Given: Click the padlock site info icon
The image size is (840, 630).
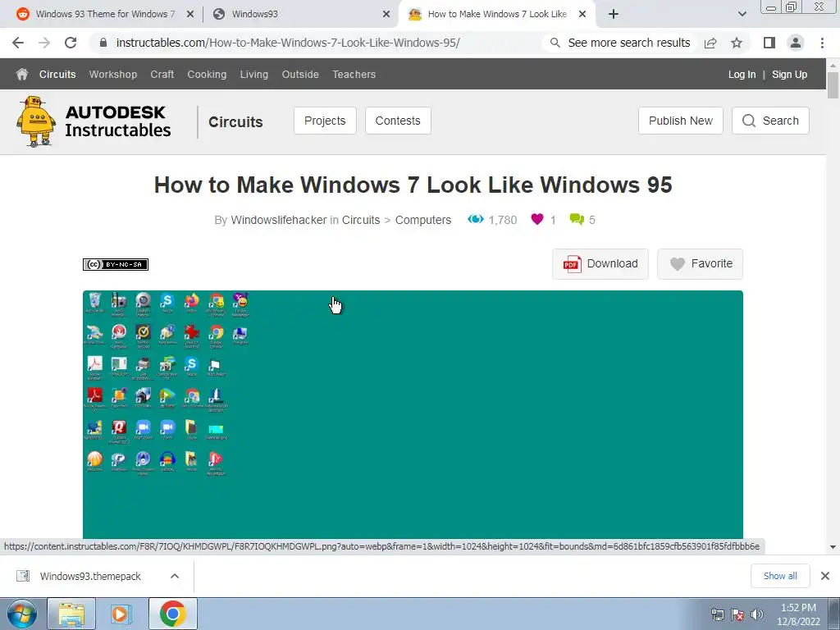Looking at the screenshot, I should point(103,43).
